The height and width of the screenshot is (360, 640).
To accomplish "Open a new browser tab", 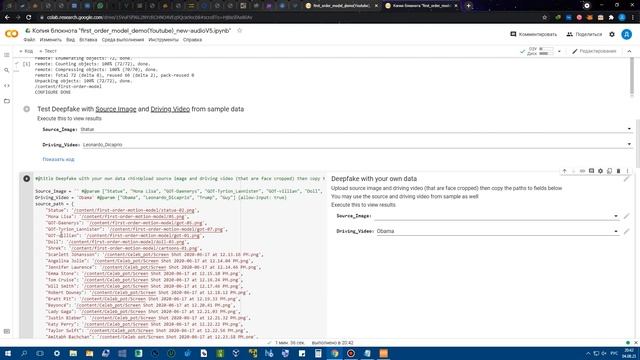I will pos(469,6).
